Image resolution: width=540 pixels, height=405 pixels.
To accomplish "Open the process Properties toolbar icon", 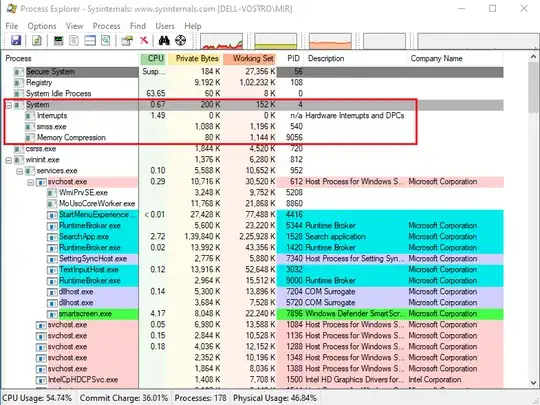I will 127,41.
